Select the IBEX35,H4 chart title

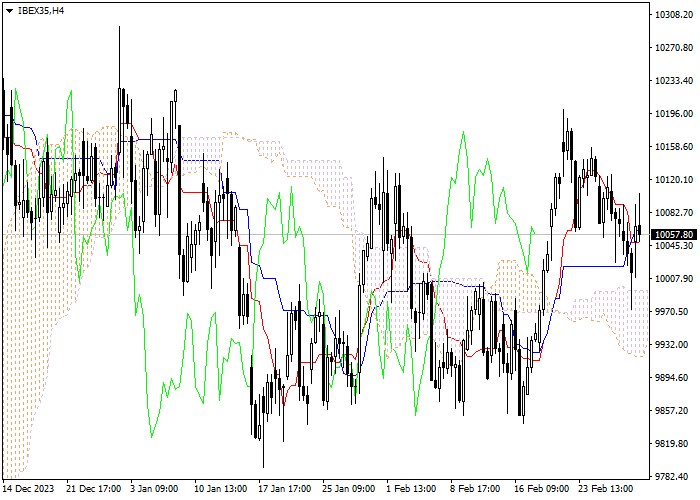pos(41,11)
